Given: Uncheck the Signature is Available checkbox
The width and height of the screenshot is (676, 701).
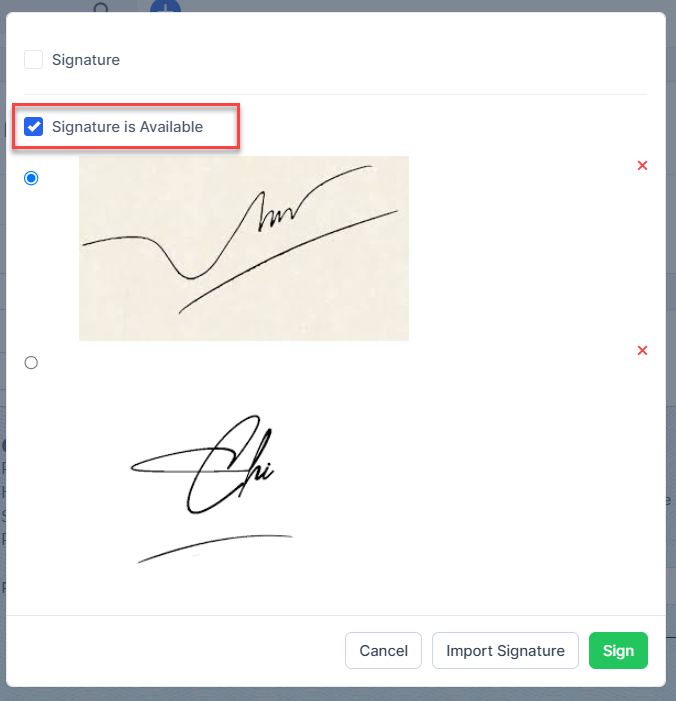Looking at the screenshot, I should (34, 127).
